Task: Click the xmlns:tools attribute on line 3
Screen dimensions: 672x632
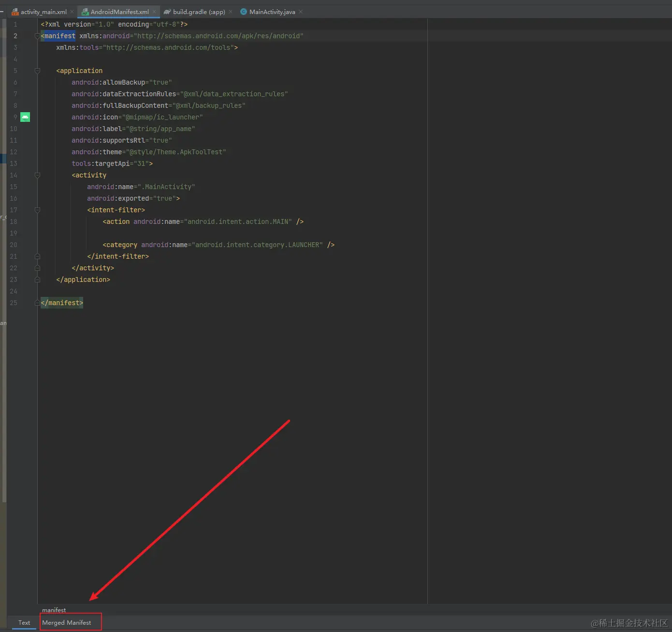Action: [147, 47]
